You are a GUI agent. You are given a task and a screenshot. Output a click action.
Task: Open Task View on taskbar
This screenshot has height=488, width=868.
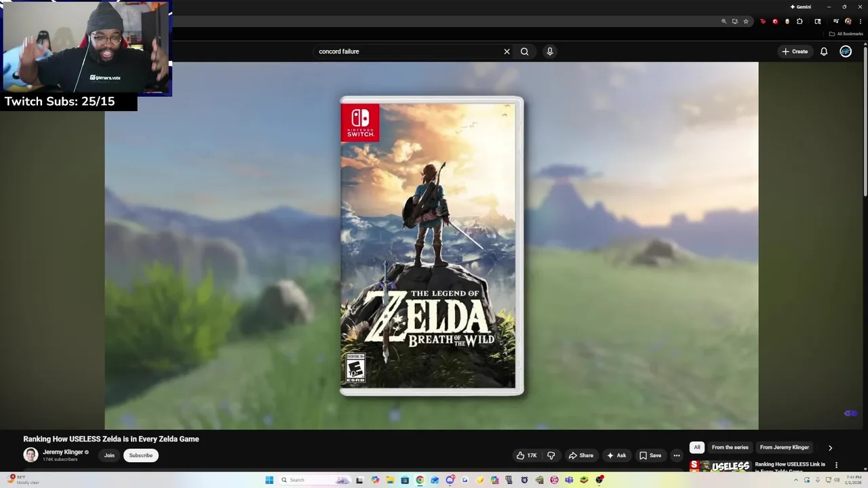pyautogui.click(x=359, y=480)
